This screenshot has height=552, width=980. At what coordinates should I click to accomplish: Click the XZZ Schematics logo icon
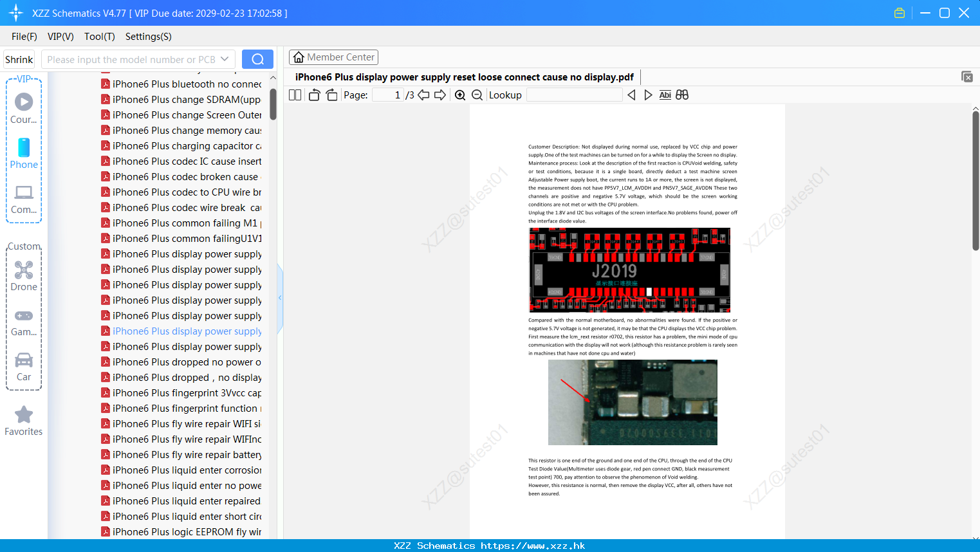pos(16,13)
